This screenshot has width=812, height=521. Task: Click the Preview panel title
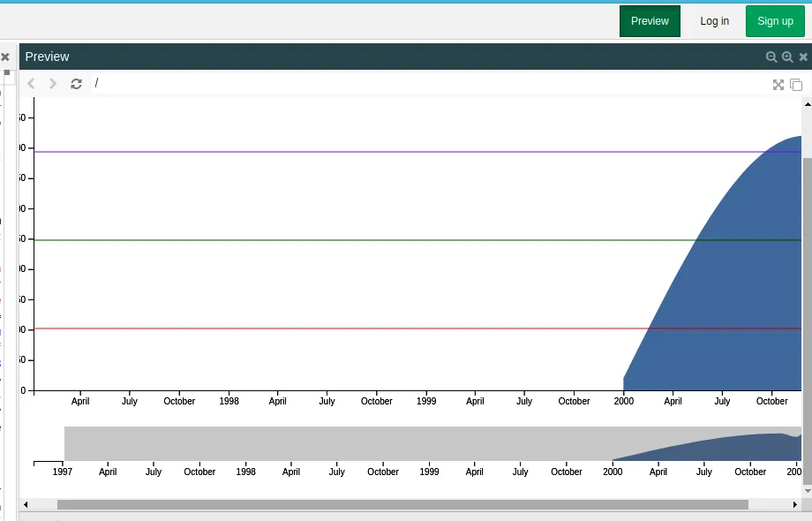pos(47,57)
